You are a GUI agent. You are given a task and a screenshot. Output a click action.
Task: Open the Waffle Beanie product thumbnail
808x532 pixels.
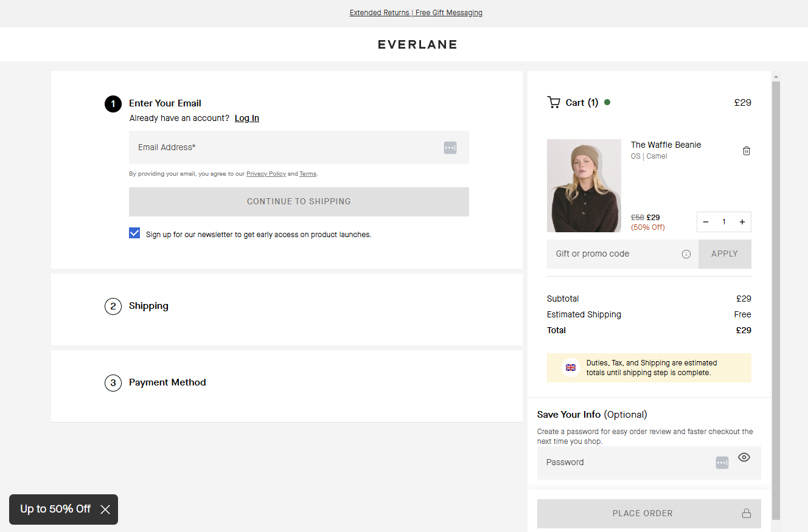[584, 185]
